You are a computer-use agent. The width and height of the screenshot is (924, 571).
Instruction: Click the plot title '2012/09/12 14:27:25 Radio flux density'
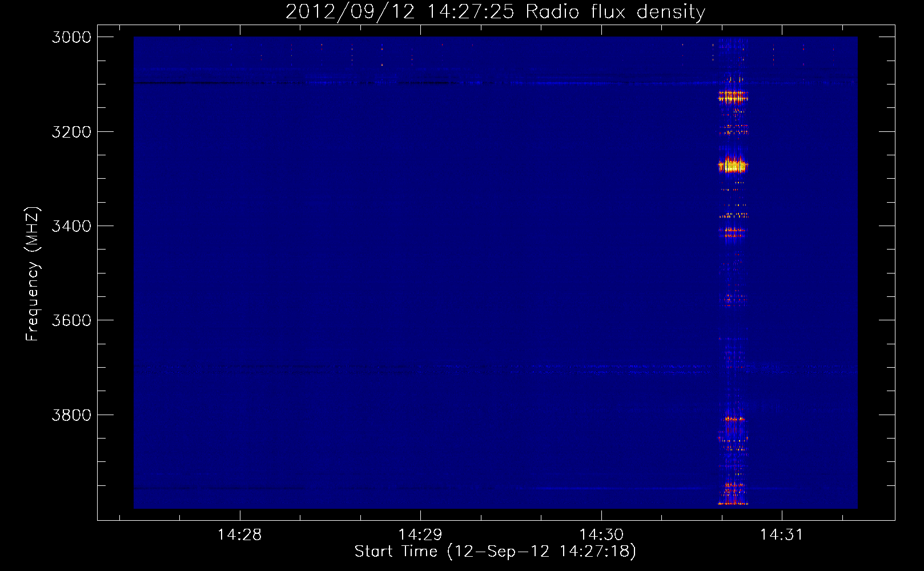coord(495,11)
